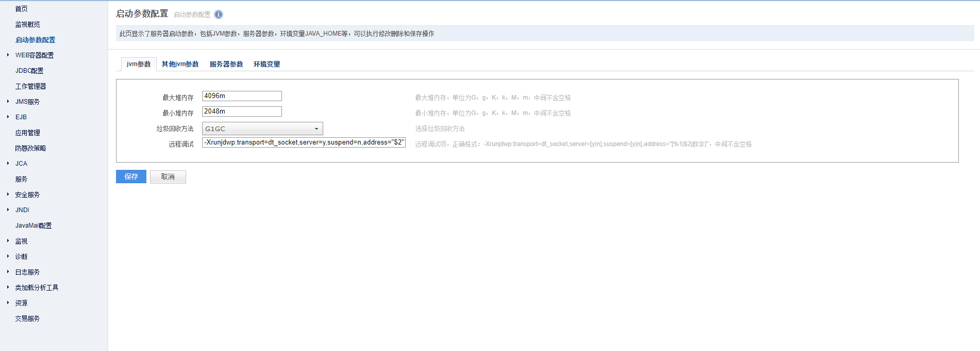Click the info icon beside 启动参数配置 title
980x351 pixels.
click(x=219, y=14)
